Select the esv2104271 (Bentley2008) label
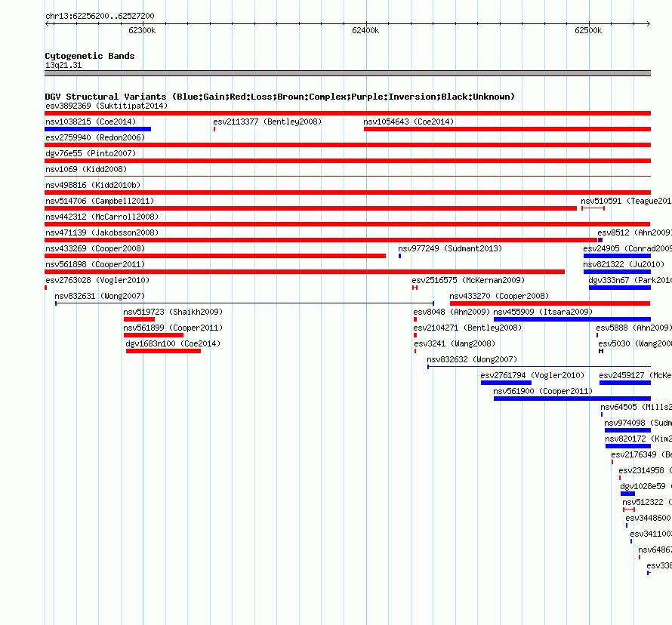Screen dimensions: 672x625 [x=467, y=328]
